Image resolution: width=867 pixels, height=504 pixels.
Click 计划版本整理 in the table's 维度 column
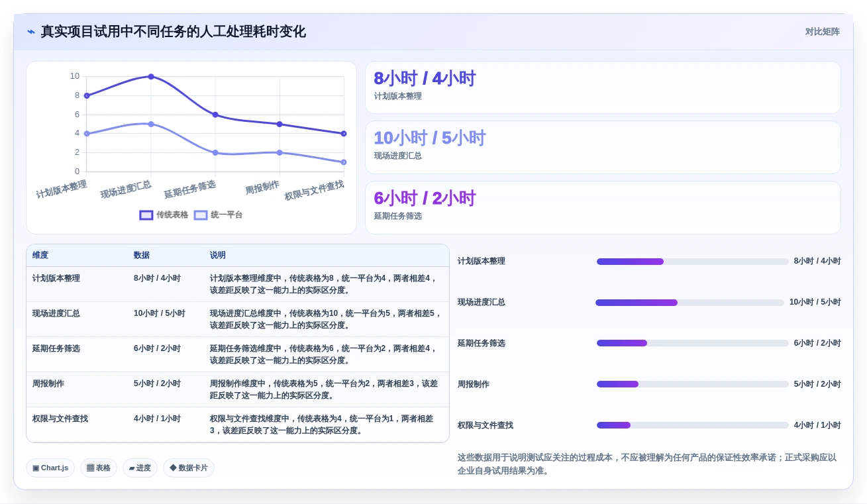point(56,279)
